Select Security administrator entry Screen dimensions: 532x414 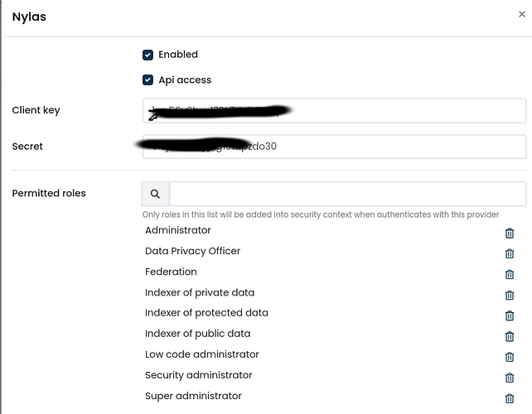point(199,375)
